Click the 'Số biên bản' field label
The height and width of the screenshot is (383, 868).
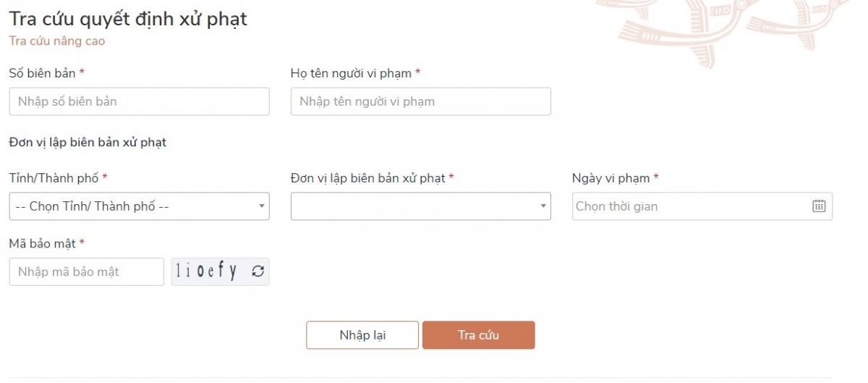(42, 73)
